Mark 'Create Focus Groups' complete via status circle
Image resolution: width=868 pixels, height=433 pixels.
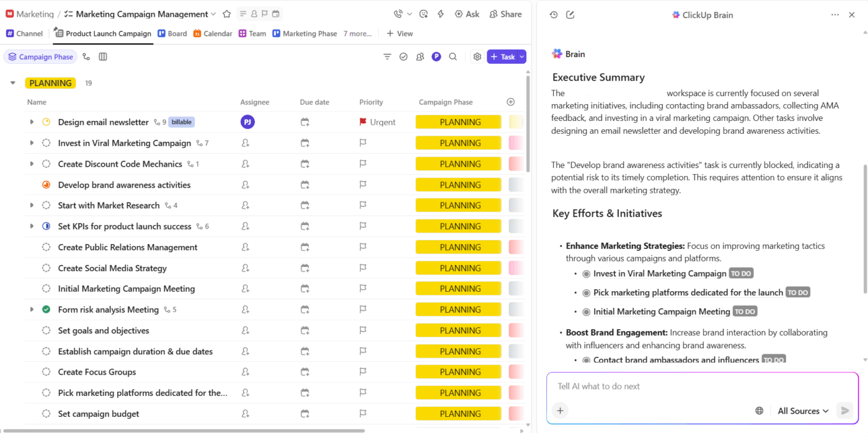(x=46, y=372)
